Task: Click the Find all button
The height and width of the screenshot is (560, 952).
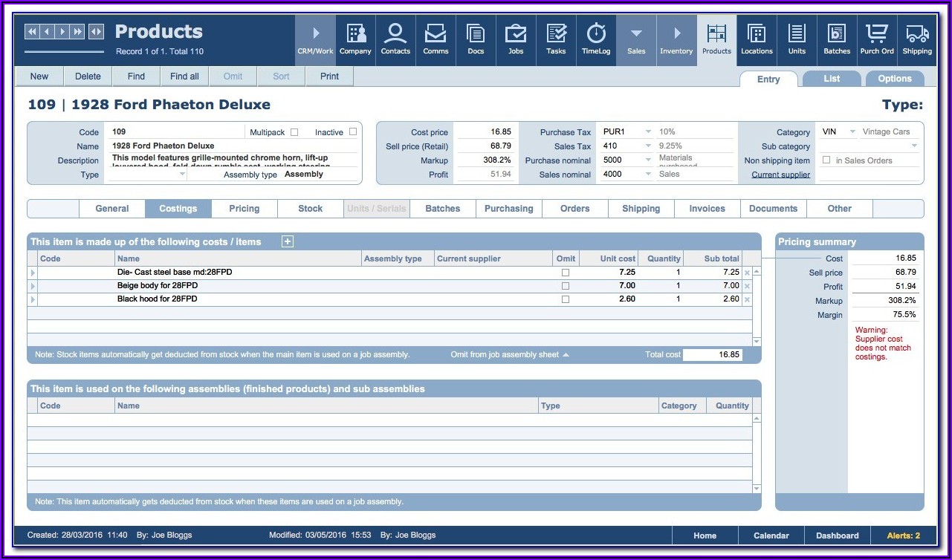Action: click(184, 76)
